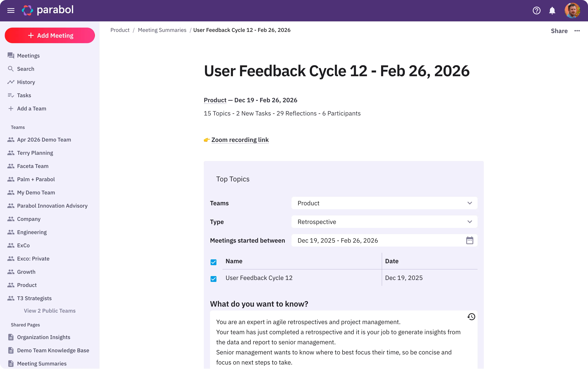The height and width of the screenshot is (369, 588).
Task: Click the Name column header
Action: (x=234, y=261)
